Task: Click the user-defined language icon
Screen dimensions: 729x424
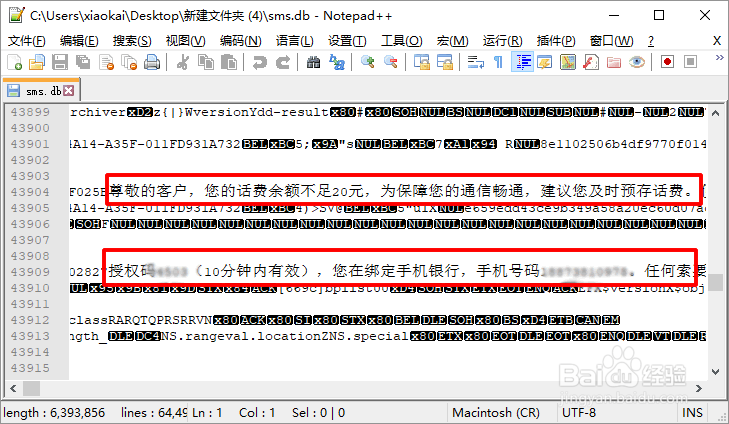Action: pos(544,62)
